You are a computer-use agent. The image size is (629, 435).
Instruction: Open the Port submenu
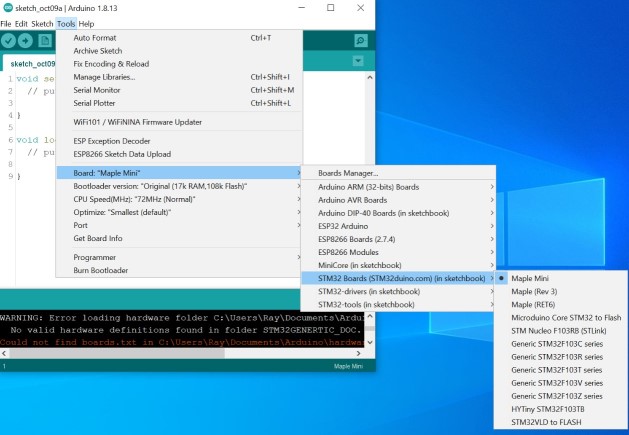[179, 225]
